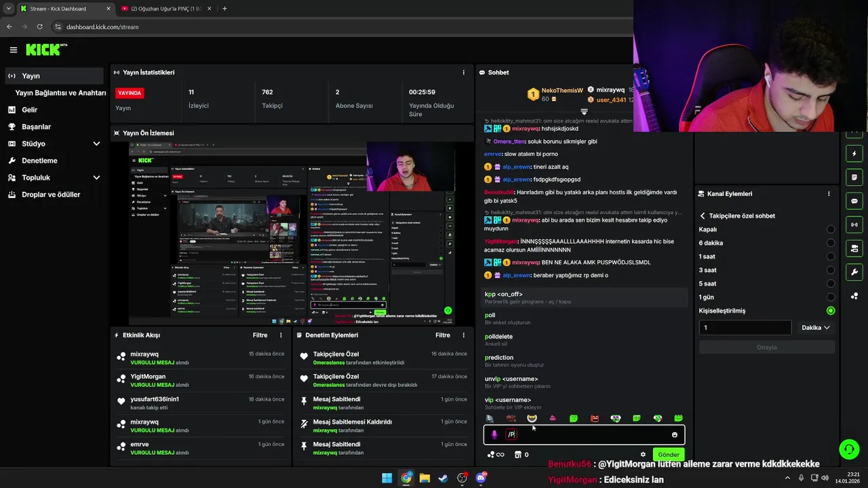Open Yayın Bağlantısı ve Anahtarı page
This screenshot has height=488, width=868.
(60, 93)
